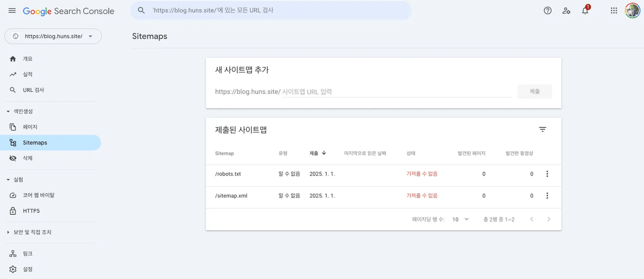Click submission date of /sitemap.xml row
644x279 pixels.
[x=322, y=196]
